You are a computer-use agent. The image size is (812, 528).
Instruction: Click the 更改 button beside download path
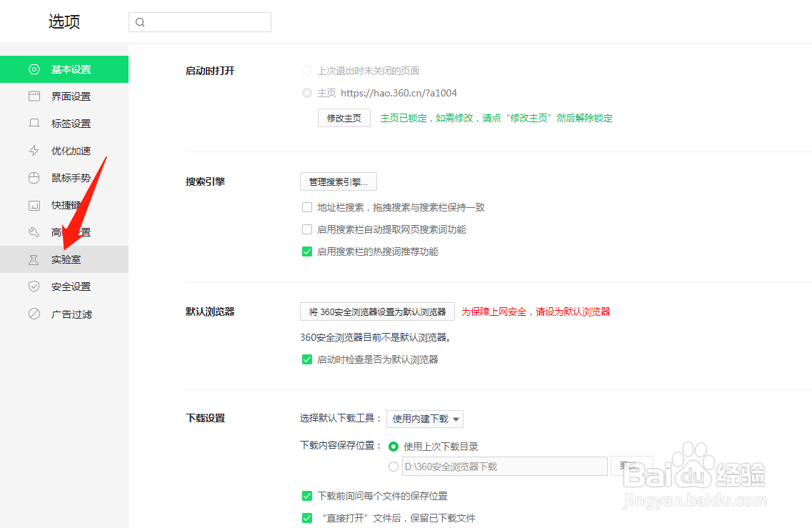point(632,466)
